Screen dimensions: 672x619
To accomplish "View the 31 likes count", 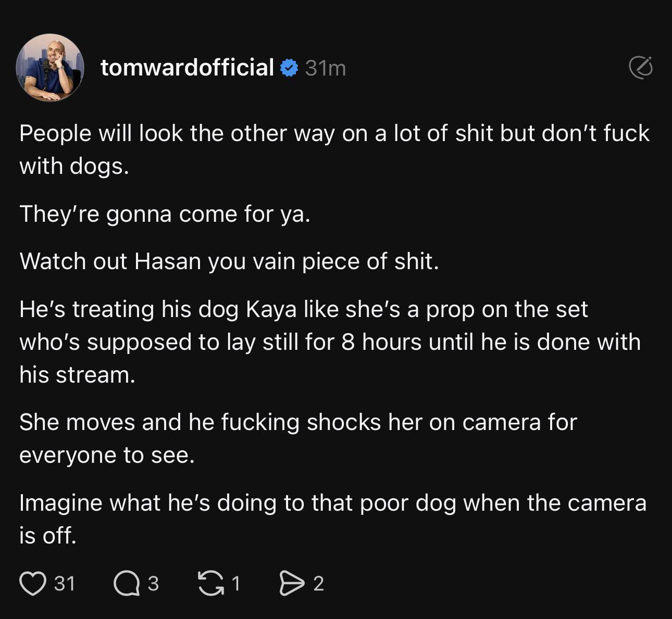I will [65, 584].
